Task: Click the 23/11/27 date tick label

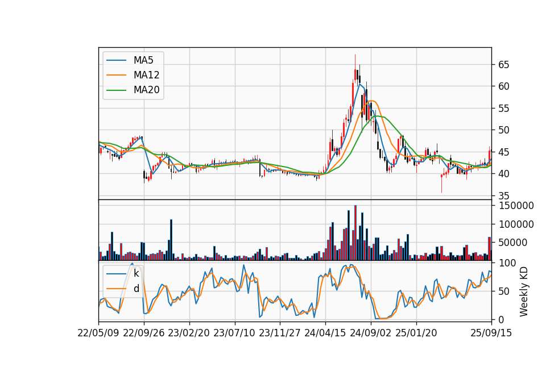Action: pos(280,333)
